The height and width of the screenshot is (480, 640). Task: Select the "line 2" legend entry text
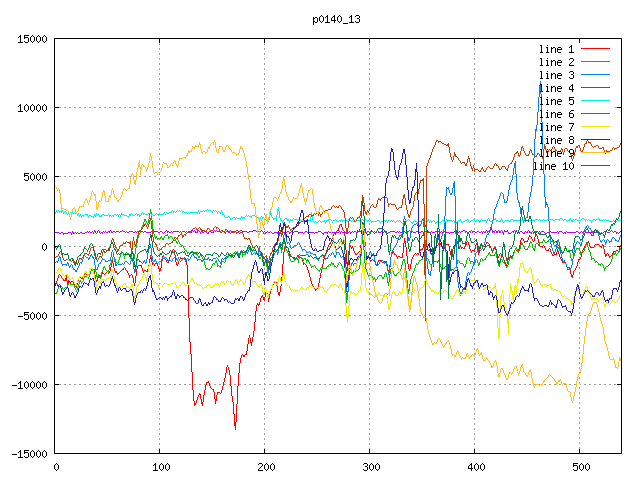pyautogui.click(x=556, y=62)
